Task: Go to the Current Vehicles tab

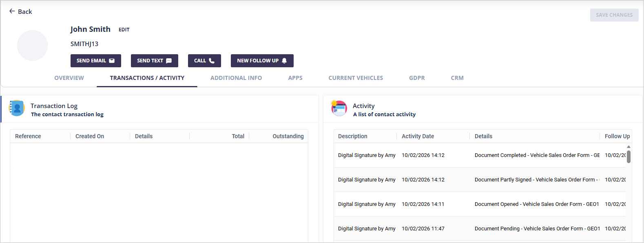Action: coord(356,78)
